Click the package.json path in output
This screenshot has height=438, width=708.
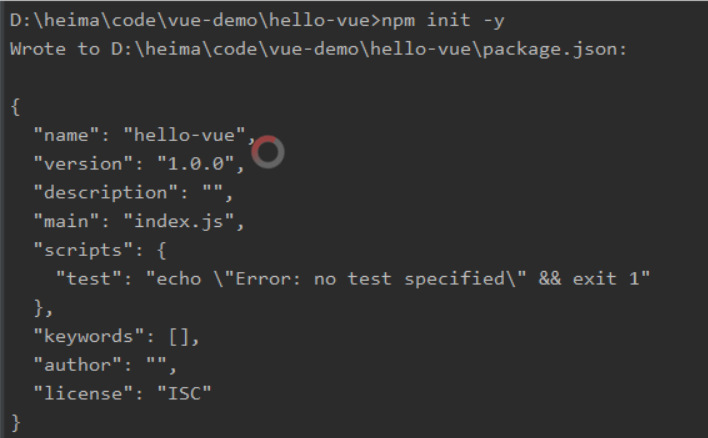tap(369, 49)
